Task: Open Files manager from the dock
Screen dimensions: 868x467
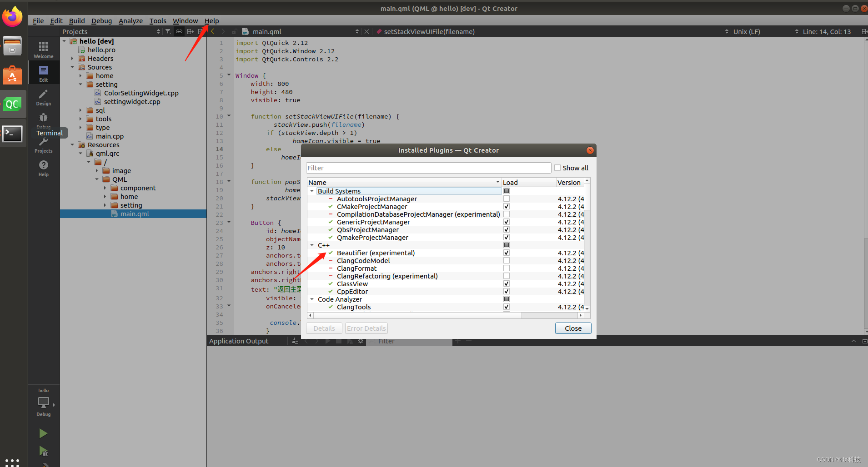Action: pyautogui.click(x=12, y=46)
